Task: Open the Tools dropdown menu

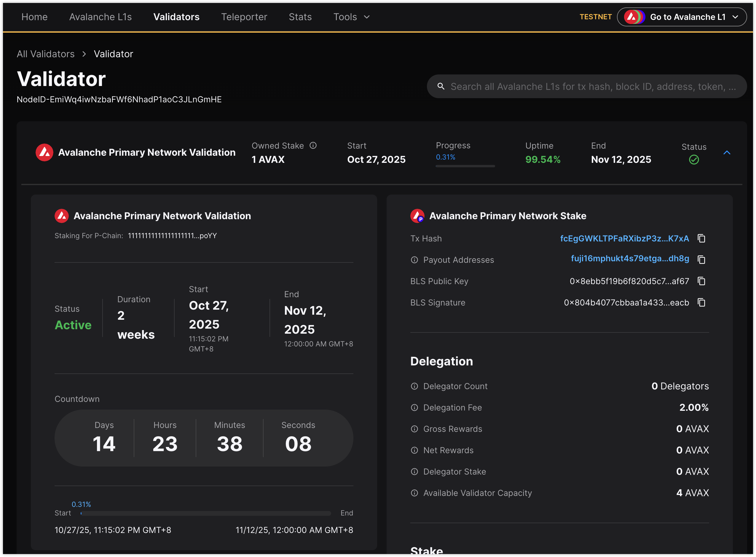Action: (x=351, y=17)
